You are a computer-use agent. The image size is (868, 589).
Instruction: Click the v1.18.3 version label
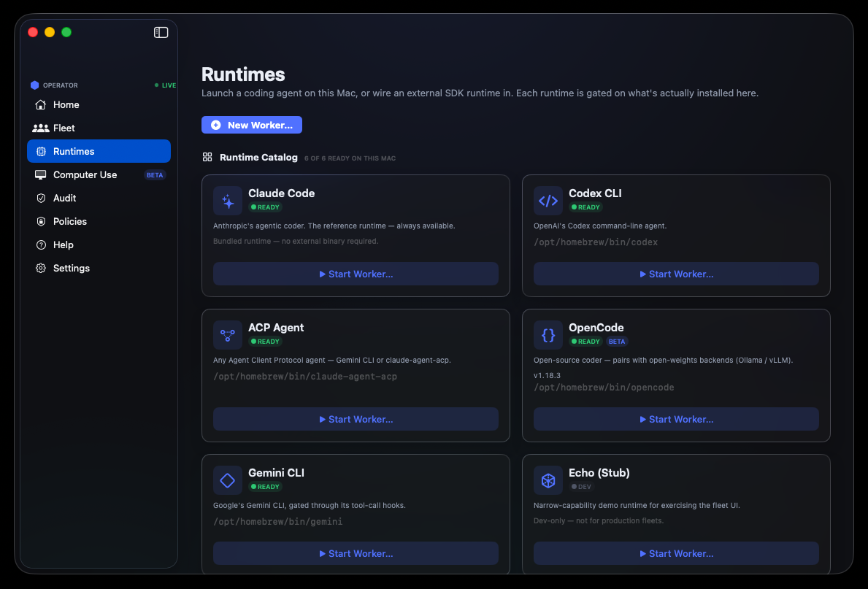click(x=547, y=375)
